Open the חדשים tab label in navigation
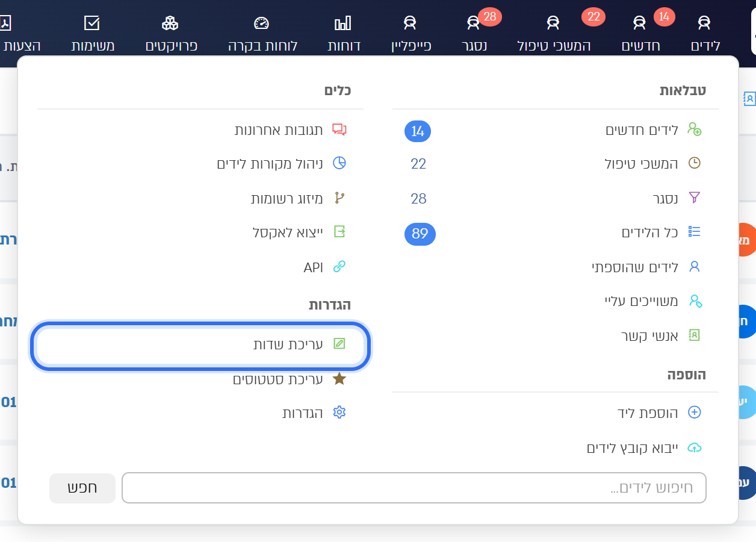 pos(641,46)
